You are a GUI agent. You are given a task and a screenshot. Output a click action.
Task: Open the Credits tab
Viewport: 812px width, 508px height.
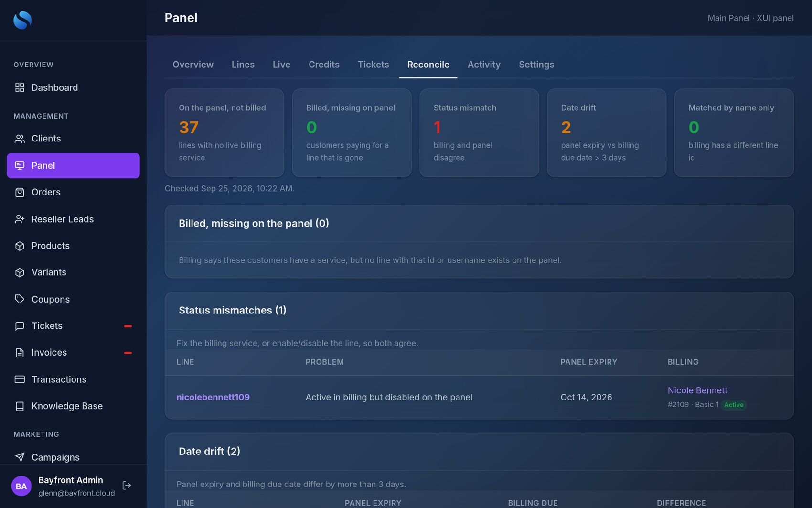click(324, 65)
